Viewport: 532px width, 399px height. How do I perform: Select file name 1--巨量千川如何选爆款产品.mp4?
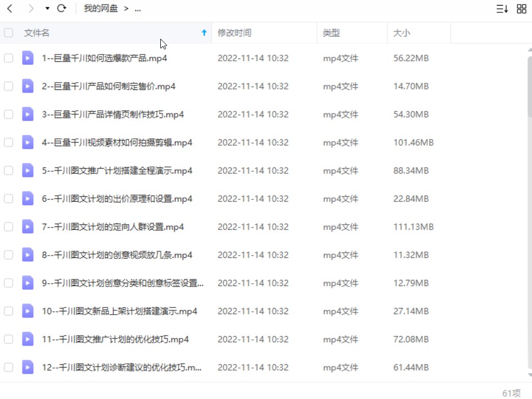[105, 58]
